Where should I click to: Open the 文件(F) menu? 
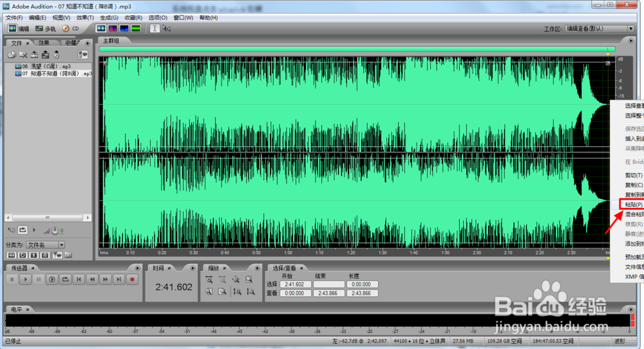point(14,17)
